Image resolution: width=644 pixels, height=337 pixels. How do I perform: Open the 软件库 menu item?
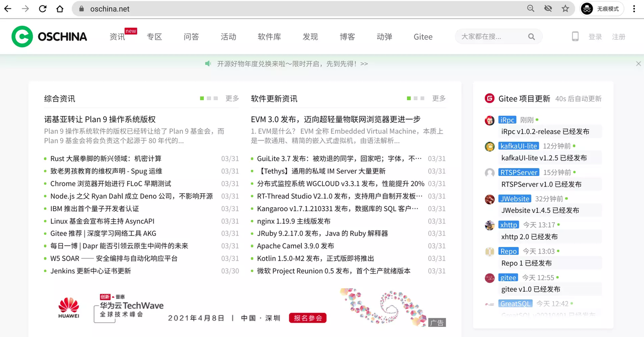tap(269, 37)
